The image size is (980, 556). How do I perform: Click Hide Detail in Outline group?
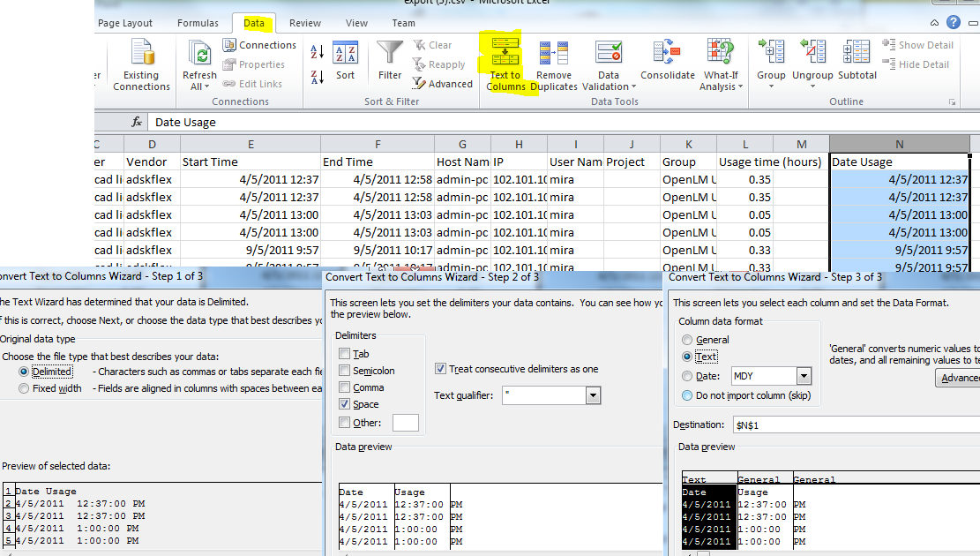point(916,64)
